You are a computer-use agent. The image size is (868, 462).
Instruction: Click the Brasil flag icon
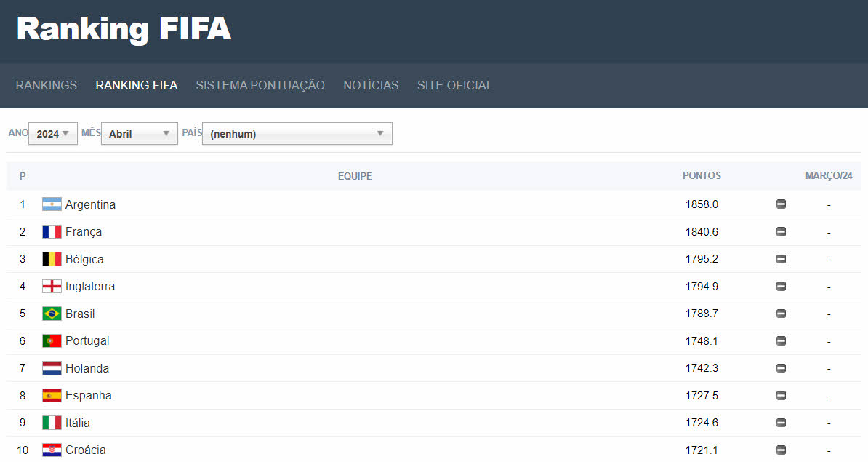click(52, 314)
